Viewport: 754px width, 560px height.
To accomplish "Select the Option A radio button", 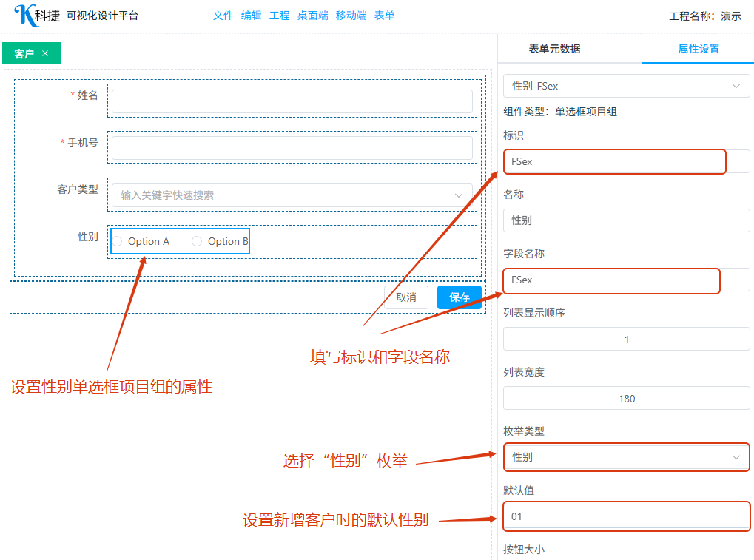I will click(118, 241).
